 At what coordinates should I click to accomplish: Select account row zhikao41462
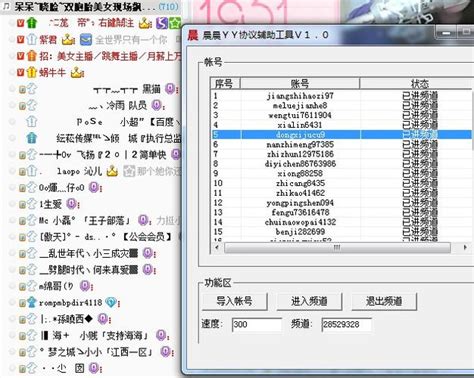(x=341, y=193)
